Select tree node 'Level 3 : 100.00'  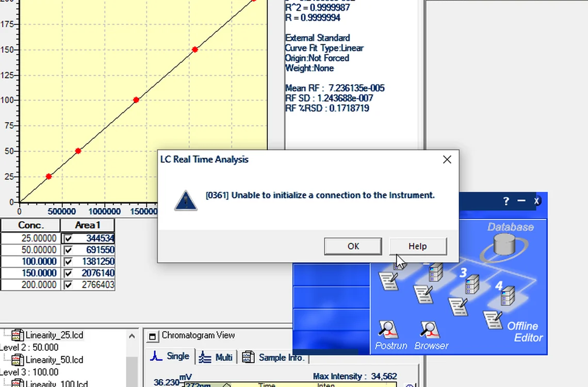tap(29, 372)
